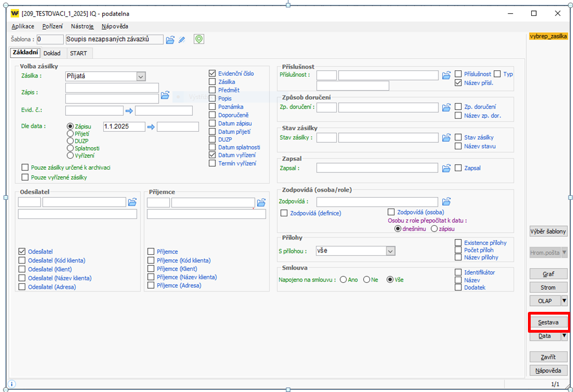Screen dimensions: 573x392
Task: Expand the arrow beside Hrom.pošta button
Action: (564, 253)
